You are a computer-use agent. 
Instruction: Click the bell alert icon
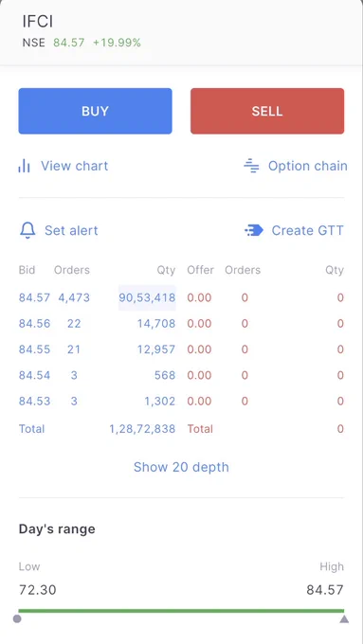pyautogui.click(x=27, y=230)
